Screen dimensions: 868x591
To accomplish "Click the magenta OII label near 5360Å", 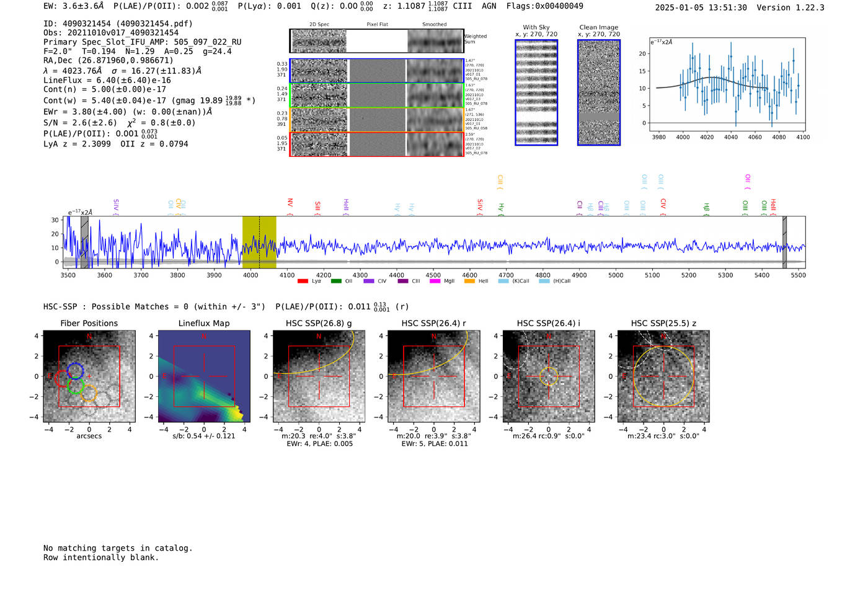I will pos(748,181).
